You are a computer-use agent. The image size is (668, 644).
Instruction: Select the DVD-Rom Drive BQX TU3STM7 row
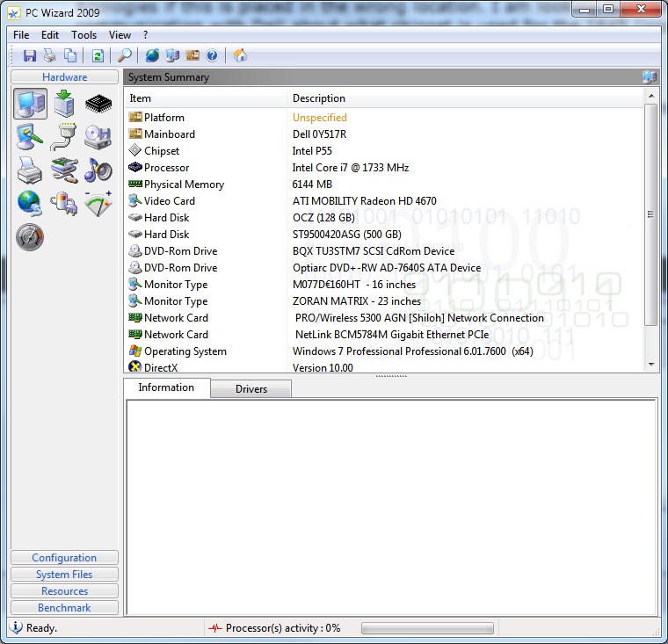coord(383,251)
